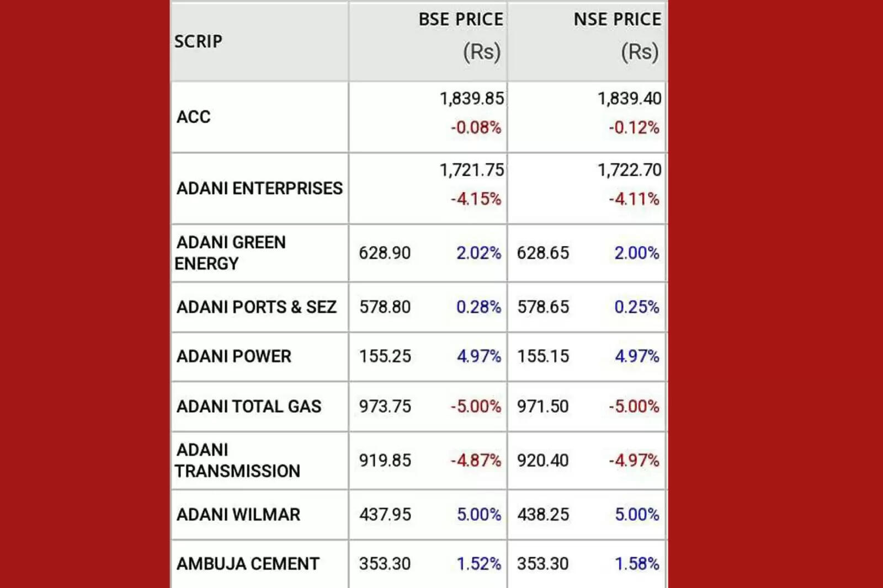Viewport: 883px width, 588px height.
Task: Select the AMBUJA CEMENT scrip name
Action: 248,564
